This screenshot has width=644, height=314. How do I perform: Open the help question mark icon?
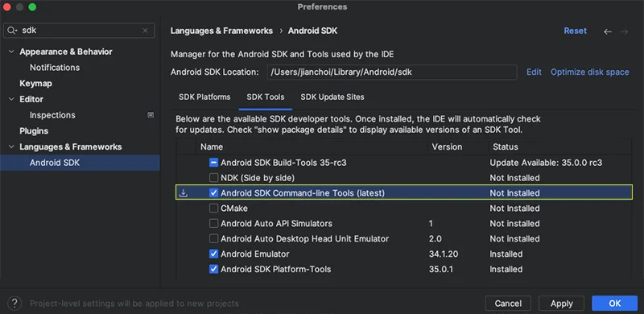[x=14, y=304]
